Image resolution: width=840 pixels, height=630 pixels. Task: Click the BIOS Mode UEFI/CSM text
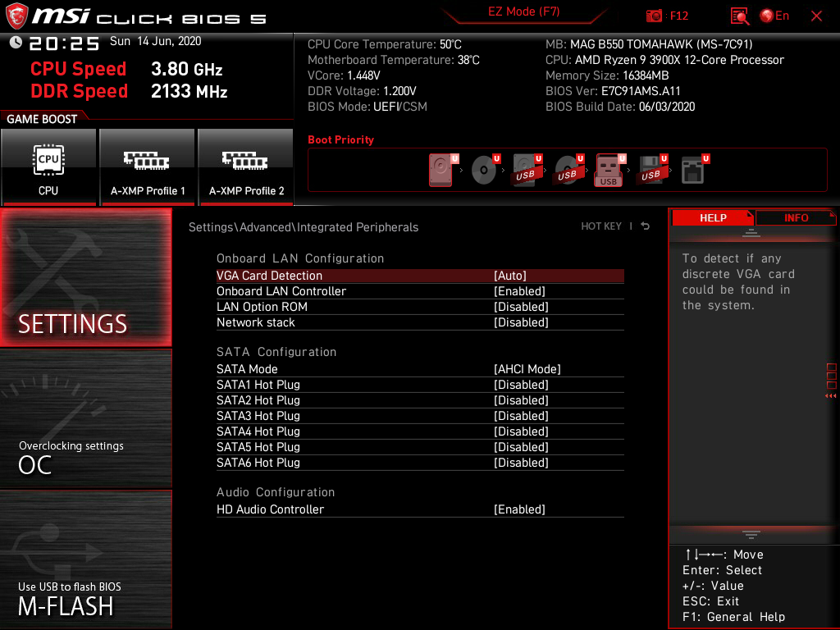tap(367, 107)
